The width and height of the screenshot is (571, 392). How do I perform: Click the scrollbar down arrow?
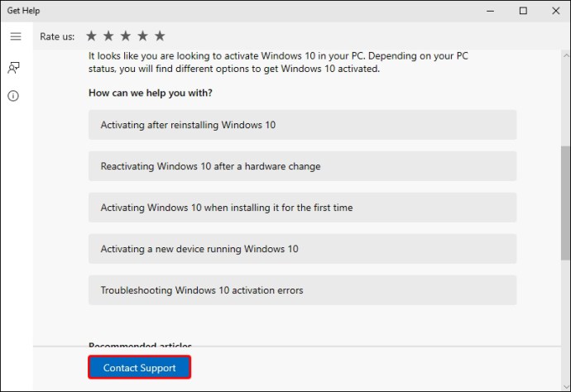(565, 386)
